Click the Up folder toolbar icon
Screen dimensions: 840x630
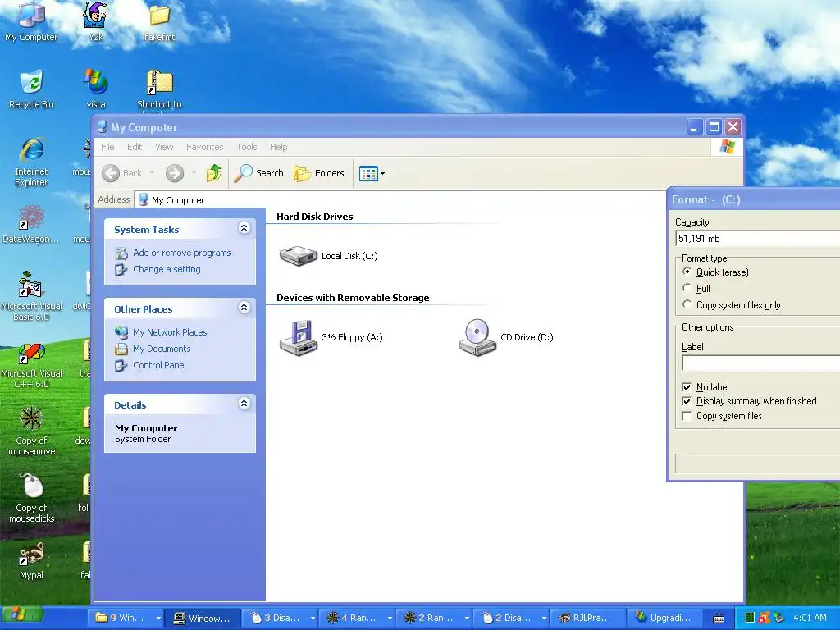pos(214,173)
